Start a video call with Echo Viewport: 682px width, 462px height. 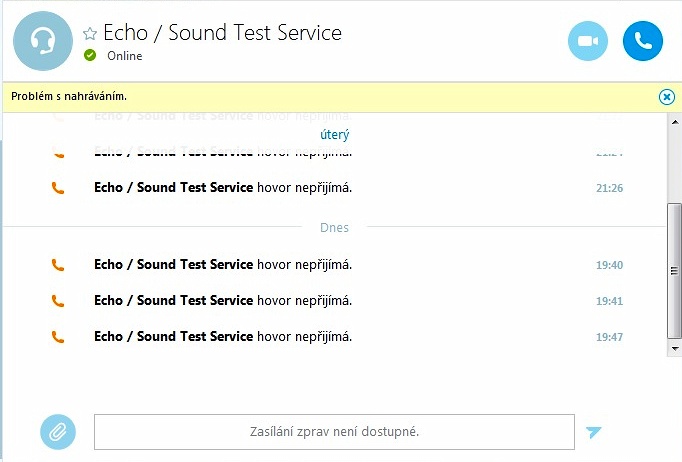[x=588, y=41]
